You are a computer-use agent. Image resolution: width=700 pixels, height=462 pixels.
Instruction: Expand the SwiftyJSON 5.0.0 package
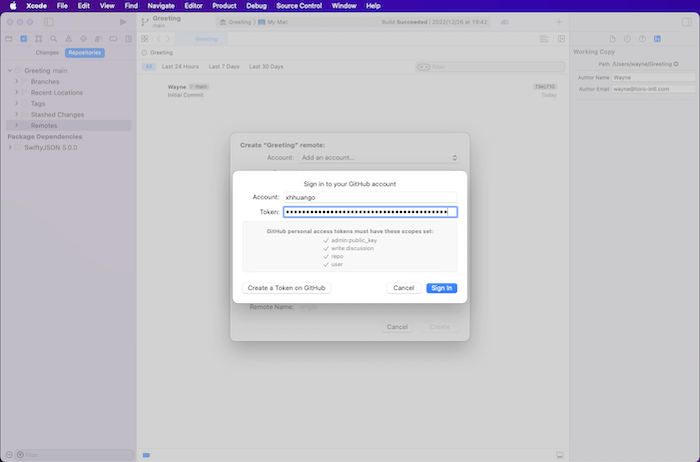click(10, 147)
